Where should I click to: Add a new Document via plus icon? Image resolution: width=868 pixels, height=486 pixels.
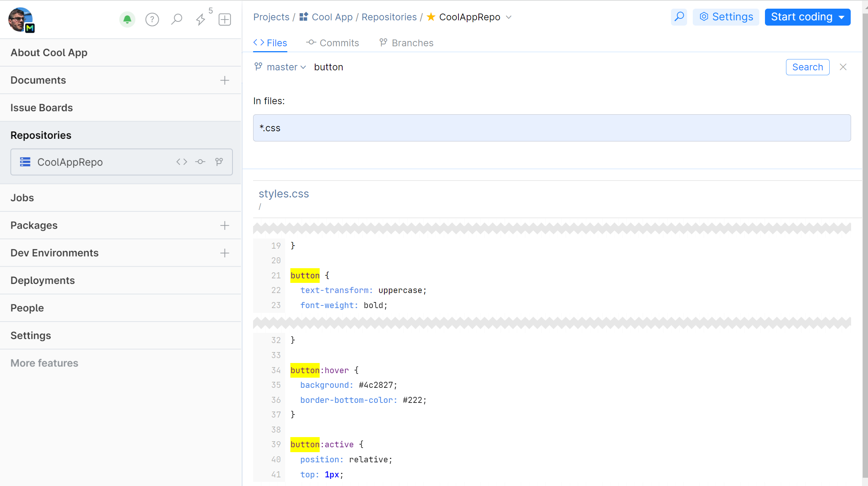(x=224, y=80)
